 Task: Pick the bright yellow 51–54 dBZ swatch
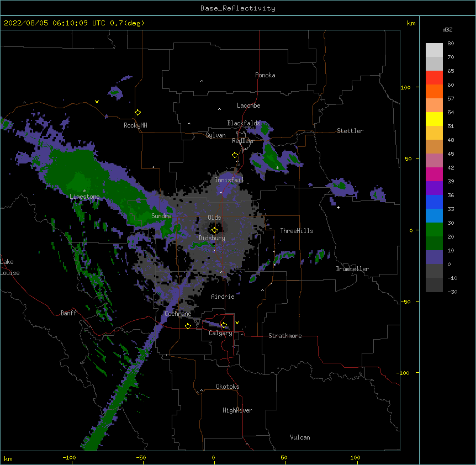(434, 119)
